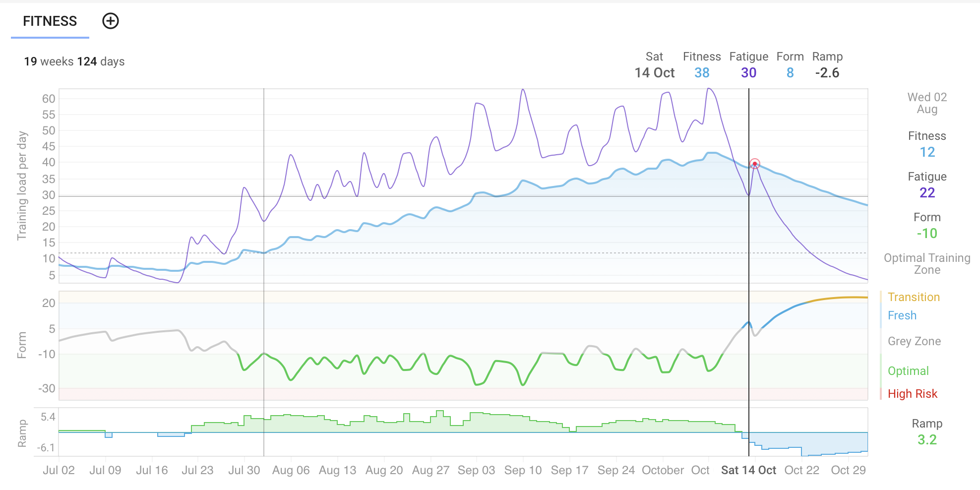Click the Fitness value 38 in header
Image resolution: width=980 pixels, height=490 pixels.
point(702,73)
